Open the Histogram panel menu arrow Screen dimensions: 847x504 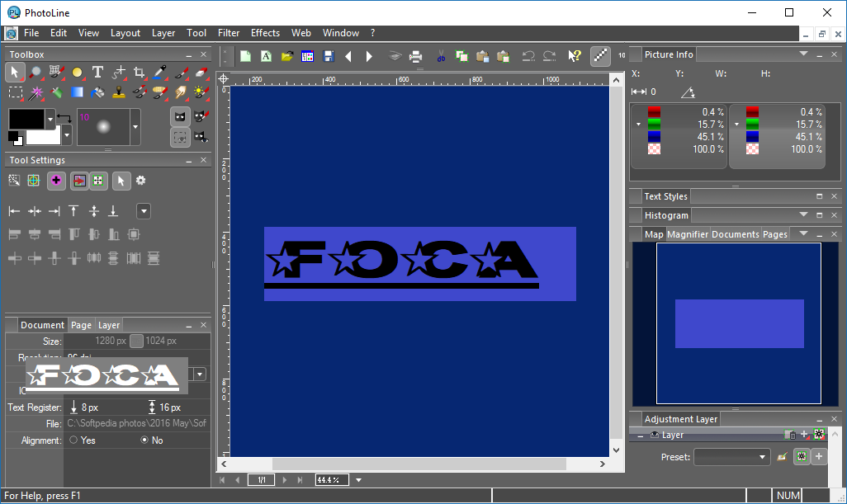(x=803, y=214)
